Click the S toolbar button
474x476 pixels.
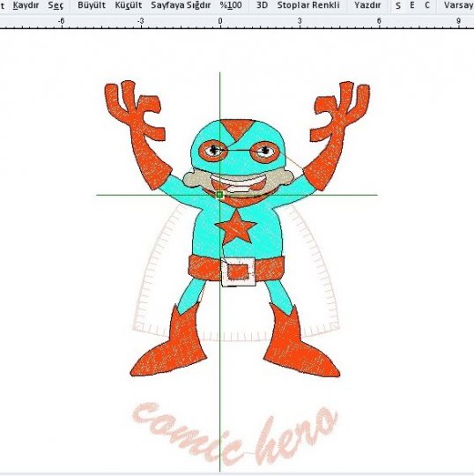(x=398, y=5)
